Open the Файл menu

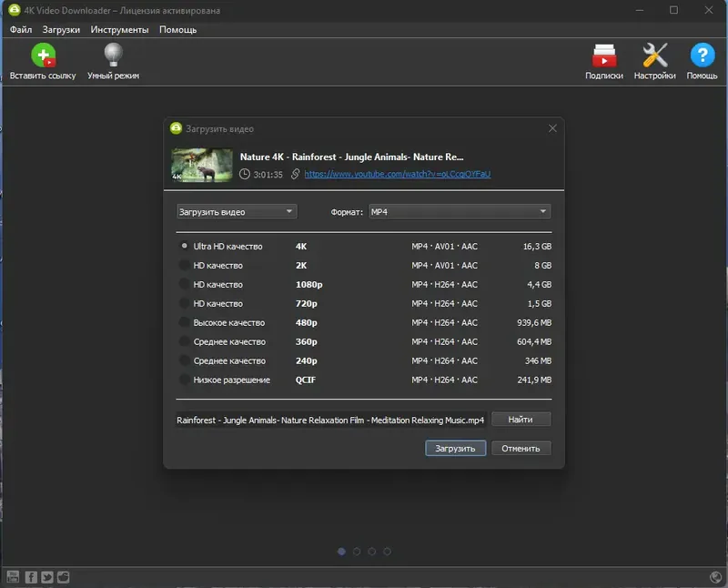click(21, 30)
